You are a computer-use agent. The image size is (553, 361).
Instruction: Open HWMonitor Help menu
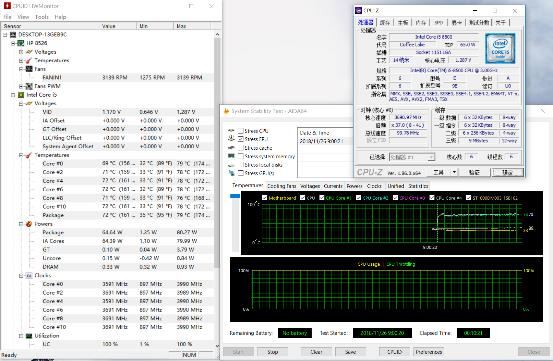tap(60, 17)
